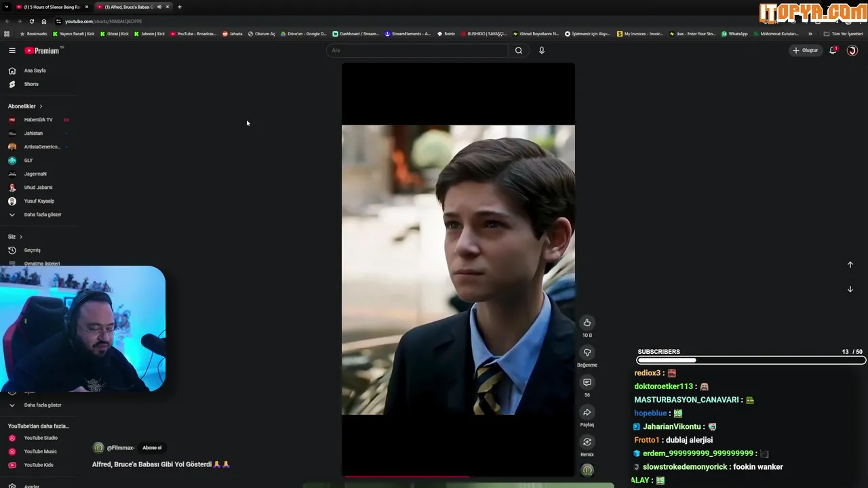The image size is (868, 488).
Task: Like the Short with thumbs up
Action: (587, 323)
